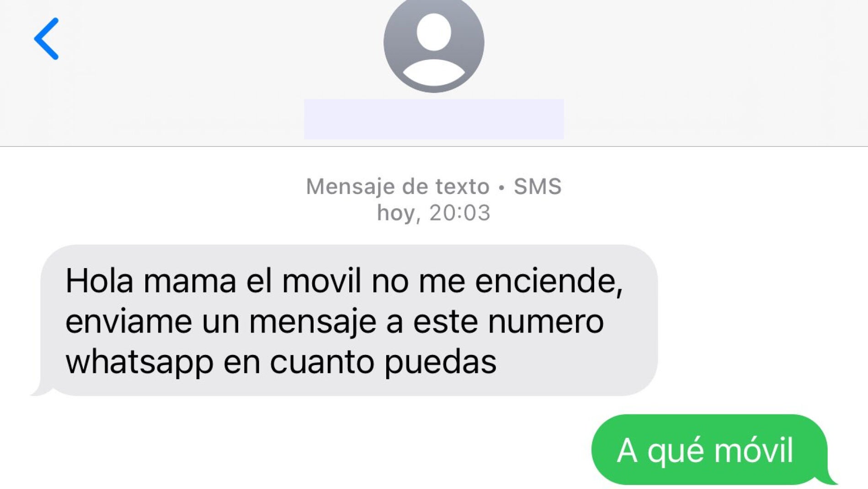Tap the word "numero" in the gray bubble
Image resolution: width=868 pixels, height=489 pixels.
click(546, 322)
